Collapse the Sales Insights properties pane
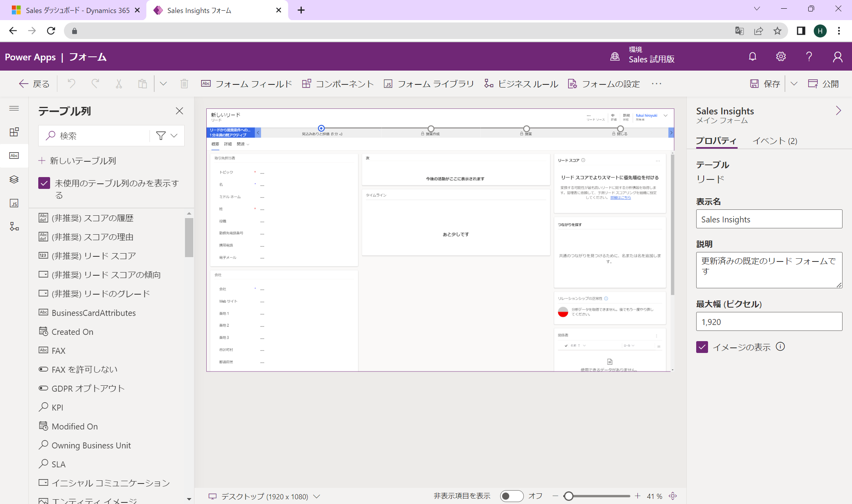 pyautogui.click(x=839, y=111)
